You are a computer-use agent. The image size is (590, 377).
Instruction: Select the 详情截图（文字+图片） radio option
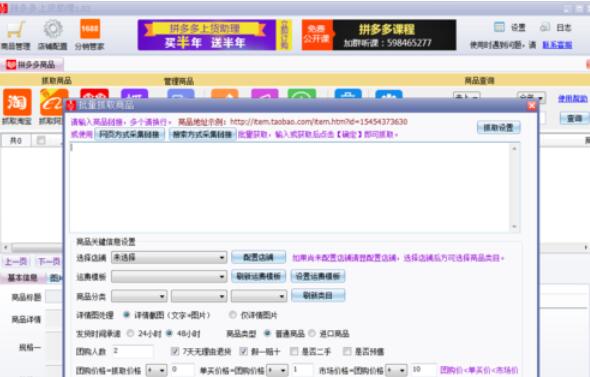[x=127, y=315]
